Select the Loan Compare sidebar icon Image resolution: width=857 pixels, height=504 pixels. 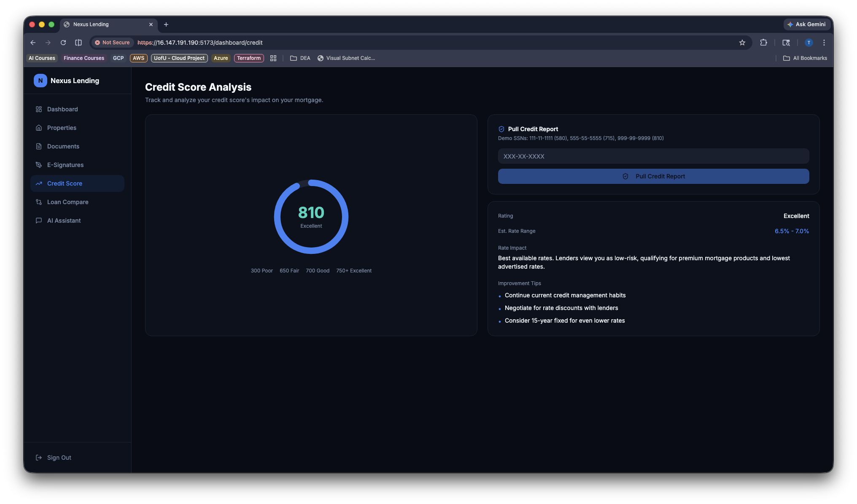(39, 202)
